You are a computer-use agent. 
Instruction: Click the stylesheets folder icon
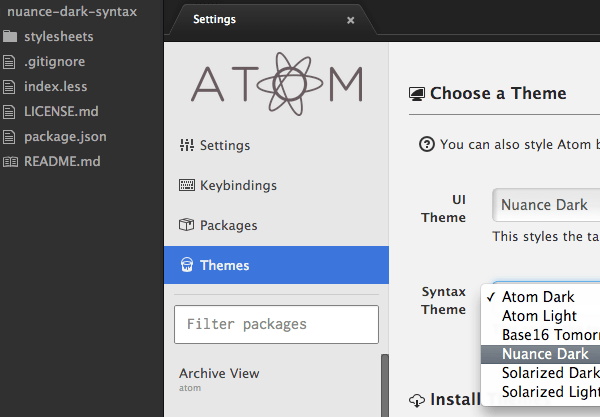[x=10, y=37]
